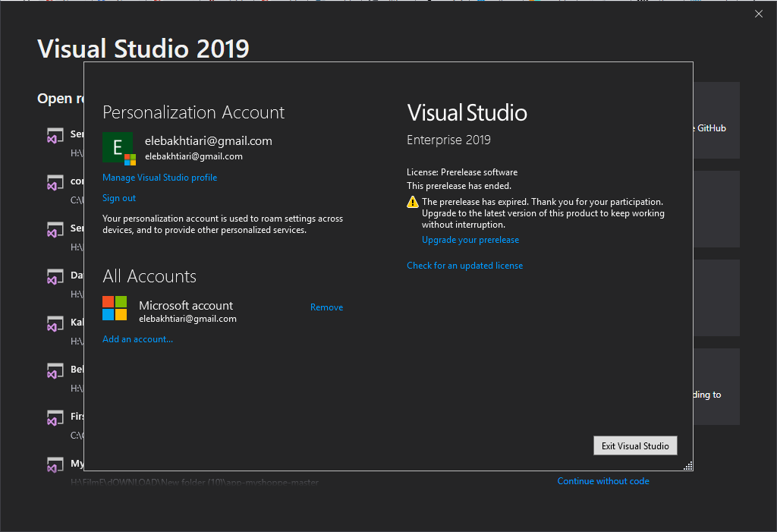Click the yellow warning icon beside expiry message
The height and width of the screenshot is (532, 777).
413,202
